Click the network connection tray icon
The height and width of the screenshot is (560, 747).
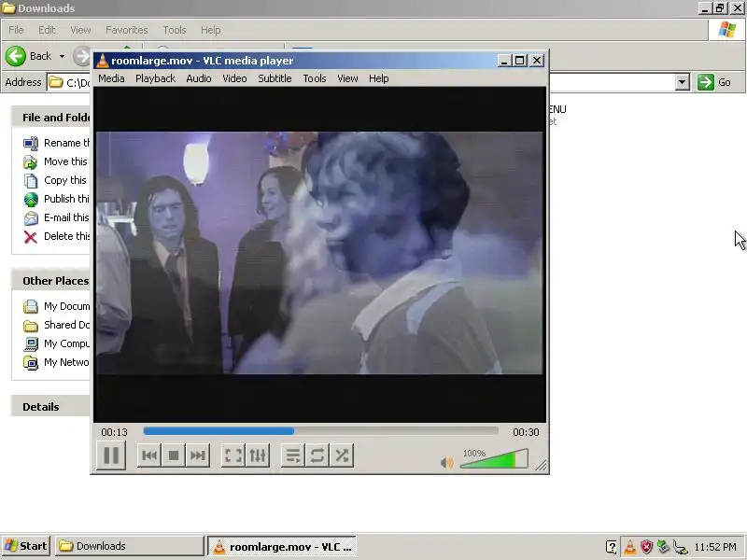point(681,547)
